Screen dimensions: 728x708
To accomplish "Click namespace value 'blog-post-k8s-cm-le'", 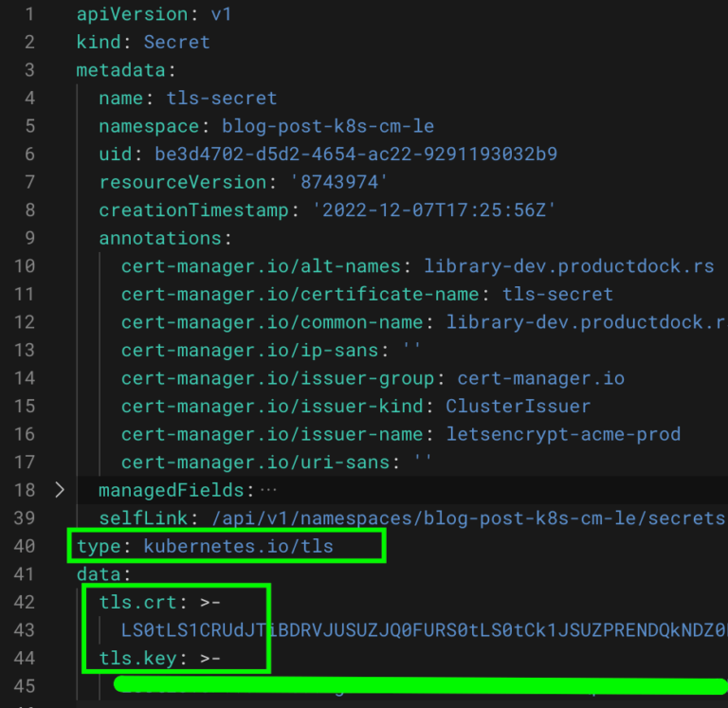I will (328, 126).
